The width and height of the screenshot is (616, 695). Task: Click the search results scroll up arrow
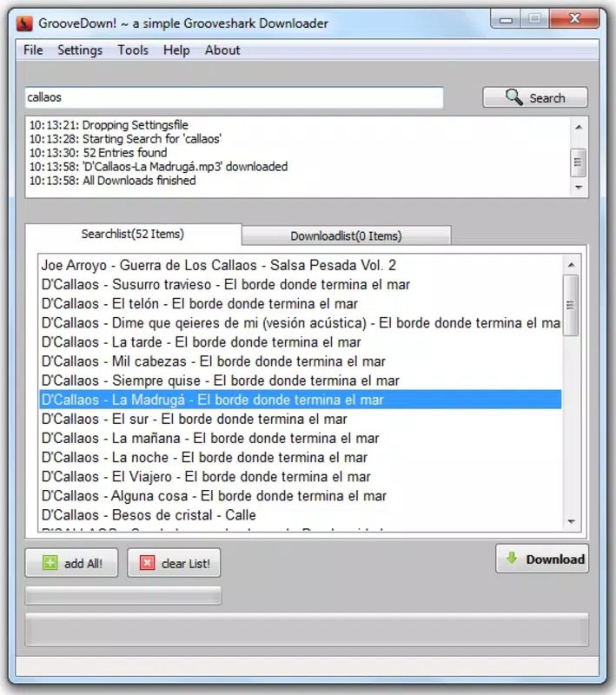click(x=571, y=265)
